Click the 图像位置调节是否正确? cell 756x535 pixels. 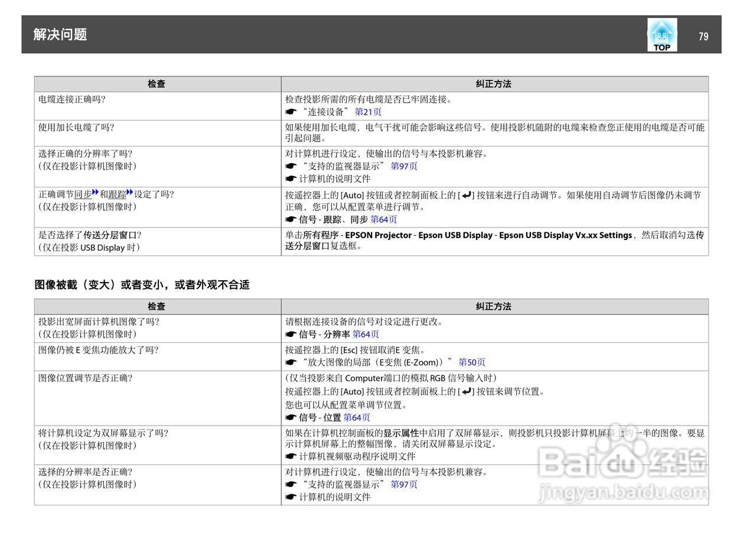(157, 398)
